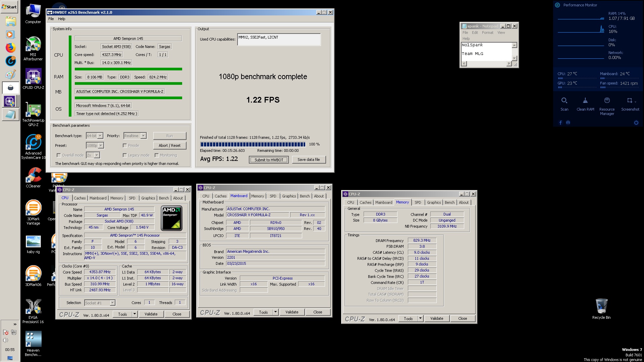This screenshot has height=362, width=644.
Task: Open the CCleaner desktop icon
Action: 33,178
